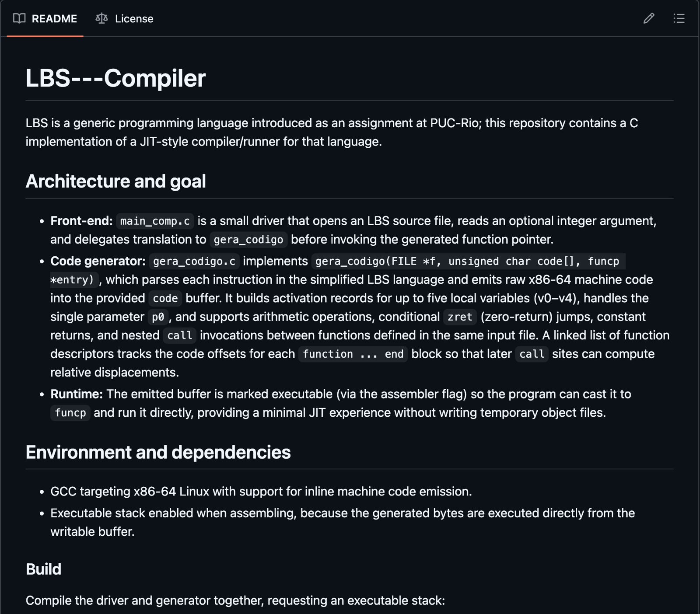Click the funcp code in Runtime bullet
Image resolution: width=700 pixels, height=614 pixels.
click(x=70, y=413)
